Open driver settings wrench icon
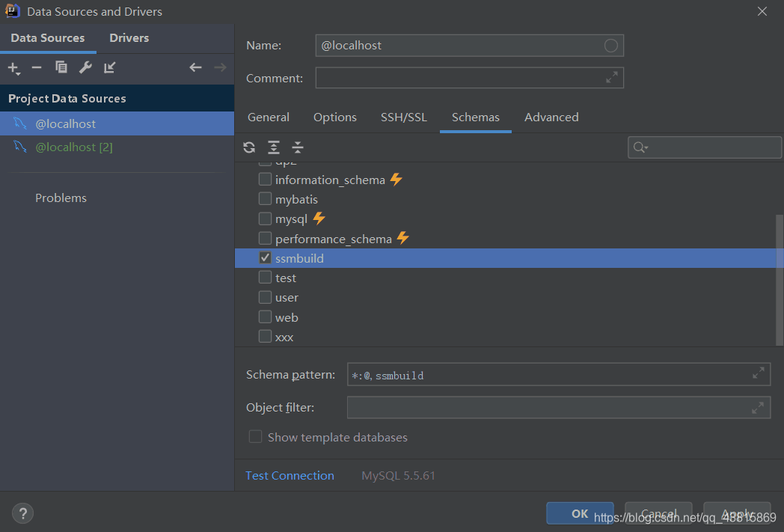The width and height of the screenshot is (784, 532). coord(85,67)
